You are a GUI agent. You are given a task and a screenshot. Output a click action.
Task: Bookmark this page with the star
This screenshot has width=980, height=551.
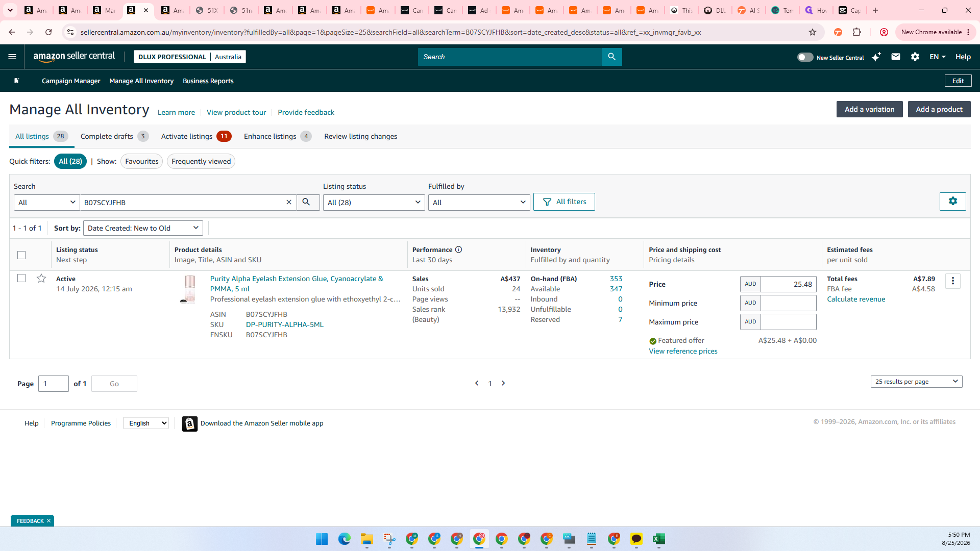click(813, 32)
